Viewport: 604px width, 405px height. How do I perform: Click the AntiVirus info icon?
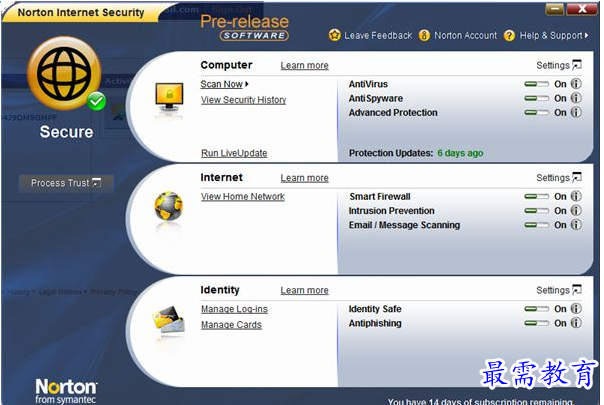(x=576, y=84)
